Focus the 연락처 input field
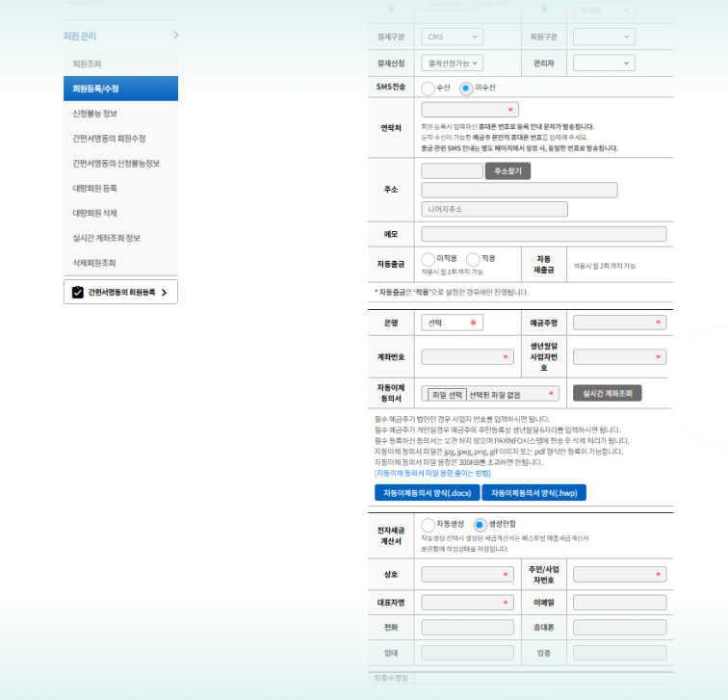The height and width of the screenshot is (700, 728). [470, 110]
